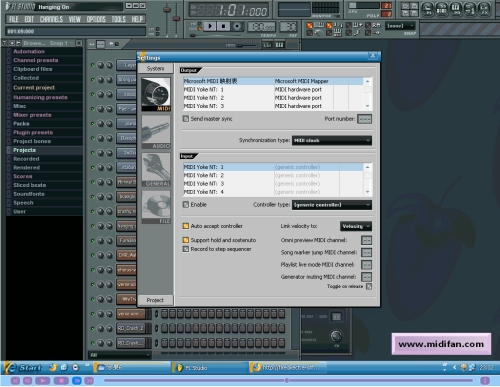Select Microsoft MIDI Mapper output row
Image resolution: width=500 pixels, height=387 pixels.
point(273,81)
